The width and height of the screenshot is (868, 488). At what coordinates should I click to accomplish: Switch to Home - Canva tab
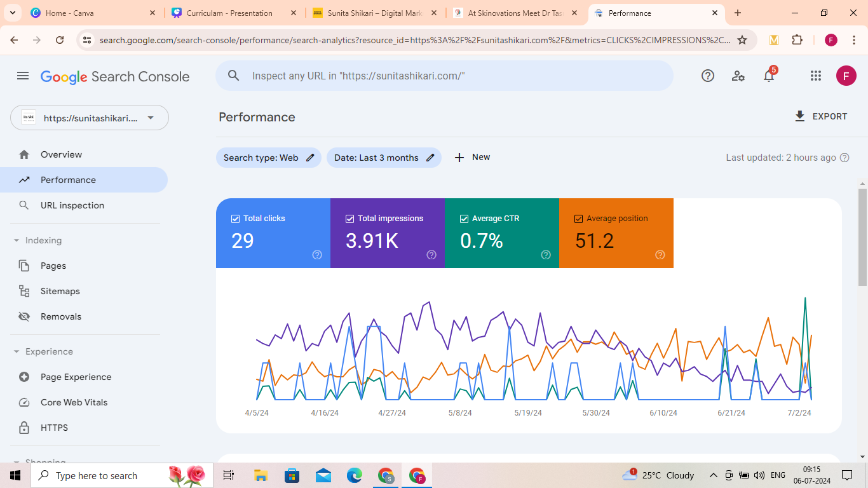coord(93,13)
